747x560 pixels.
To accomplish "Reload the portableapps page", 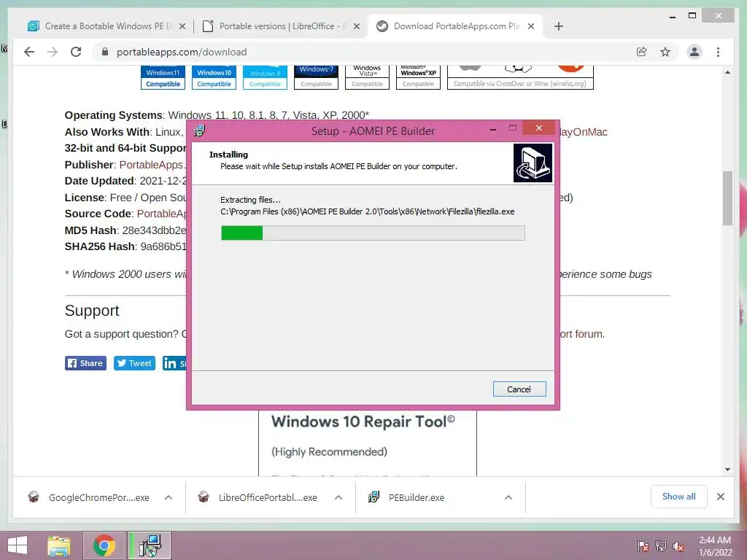I will [x=76, y=52].
